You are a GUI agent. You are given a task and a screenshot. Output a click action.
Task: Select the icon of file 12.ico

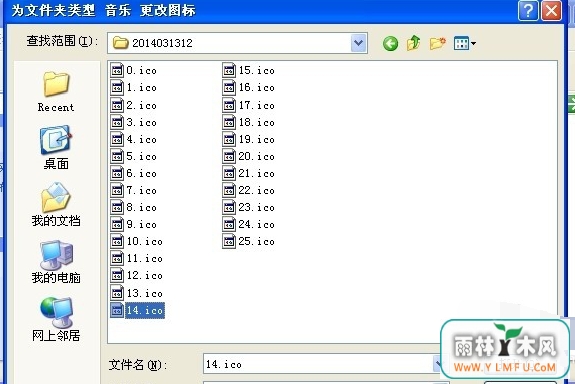coord(117,275)
